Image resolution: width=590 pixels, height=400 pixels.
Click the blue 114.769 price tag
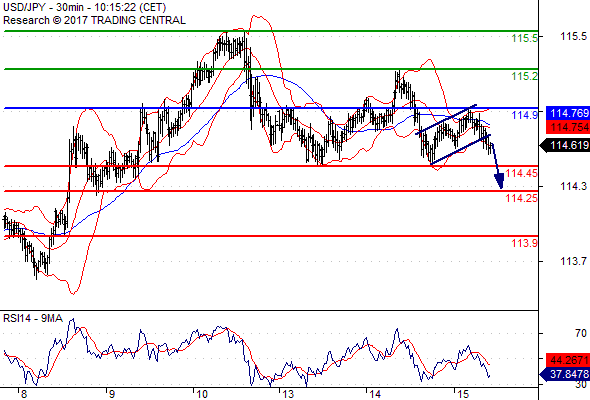(568, 113)
